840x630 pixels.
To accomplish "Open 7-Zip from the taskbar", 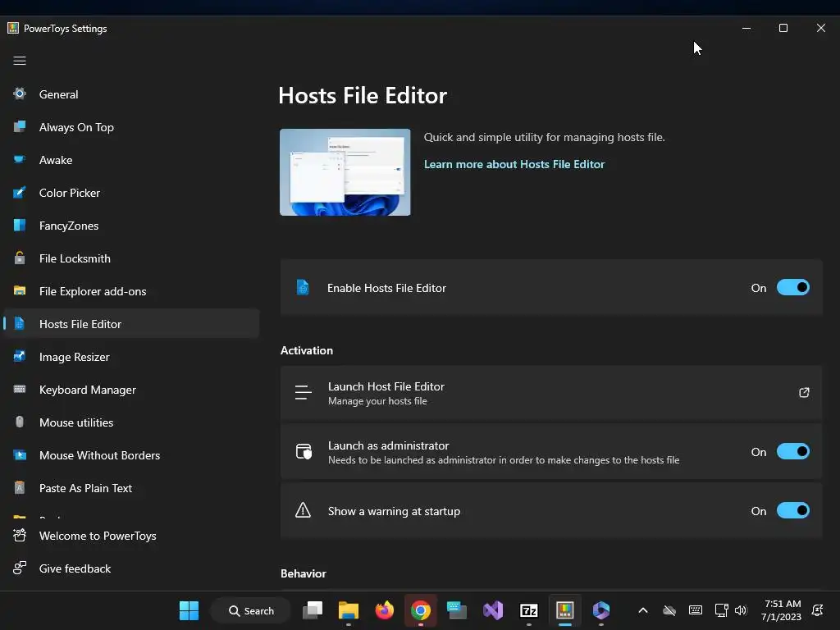I will (529, 610).
